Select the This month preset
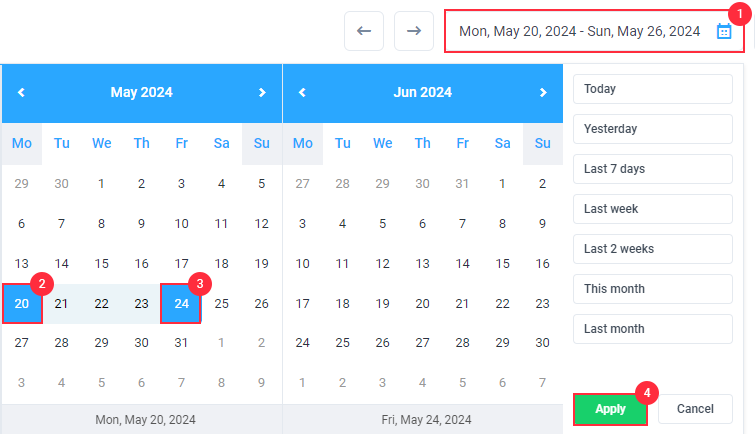This screenshot has height=434, width=755. pos(653,289)
